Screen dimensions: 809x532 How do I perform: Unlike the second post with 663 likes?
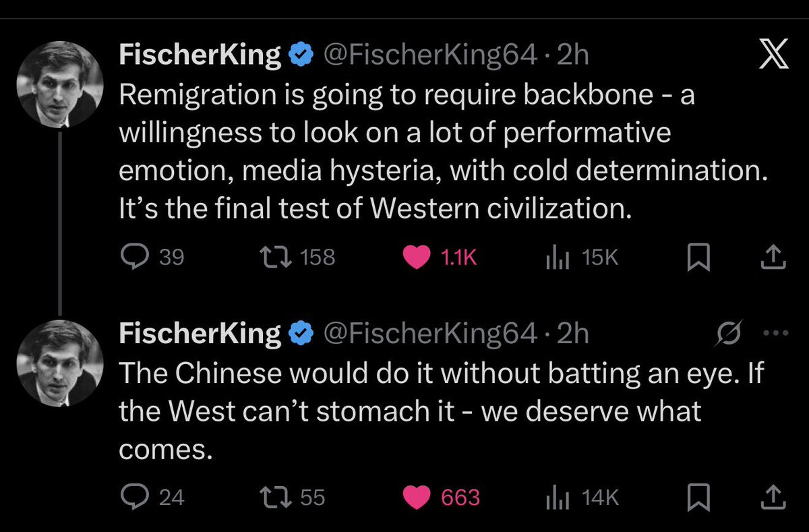[x=417, y=497]
